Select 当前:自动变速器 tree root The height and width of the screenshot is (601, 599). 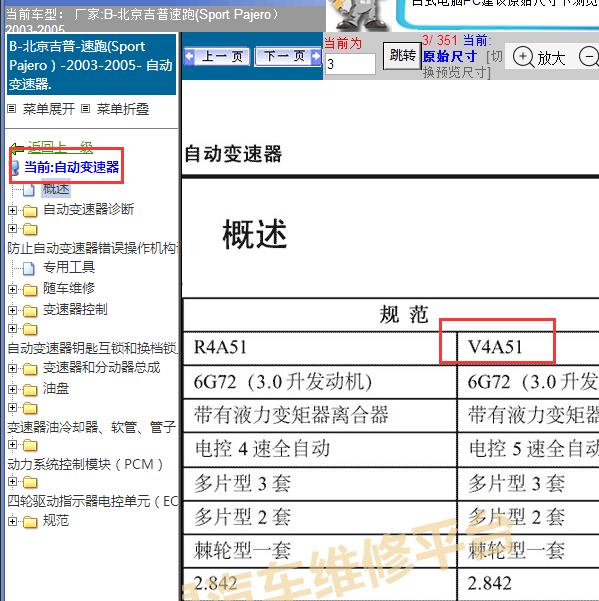[71, 167]
